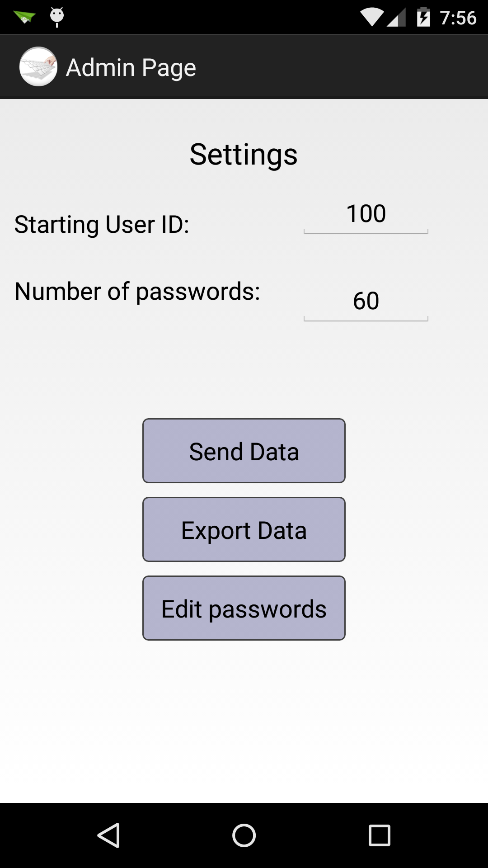
Task: Tap the green paper plane notification icon
Action: coord(24,17)
